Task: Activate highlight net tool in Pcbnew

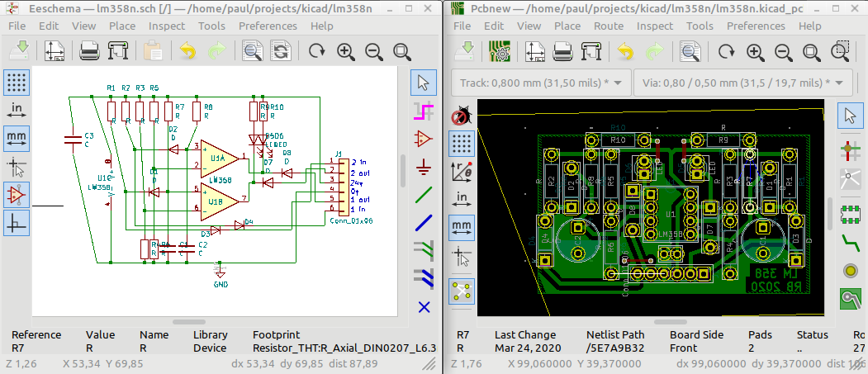Action: 850,150
